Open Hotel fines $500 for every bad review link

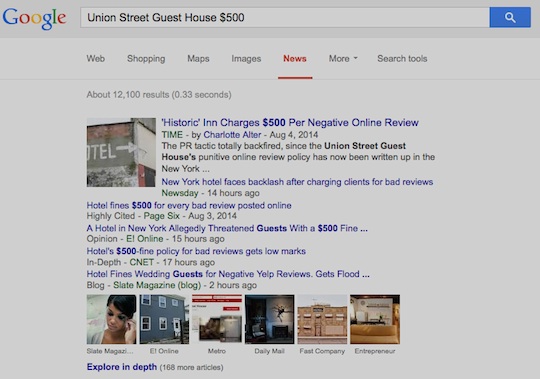pyautogui.click(x=189, y=206)
